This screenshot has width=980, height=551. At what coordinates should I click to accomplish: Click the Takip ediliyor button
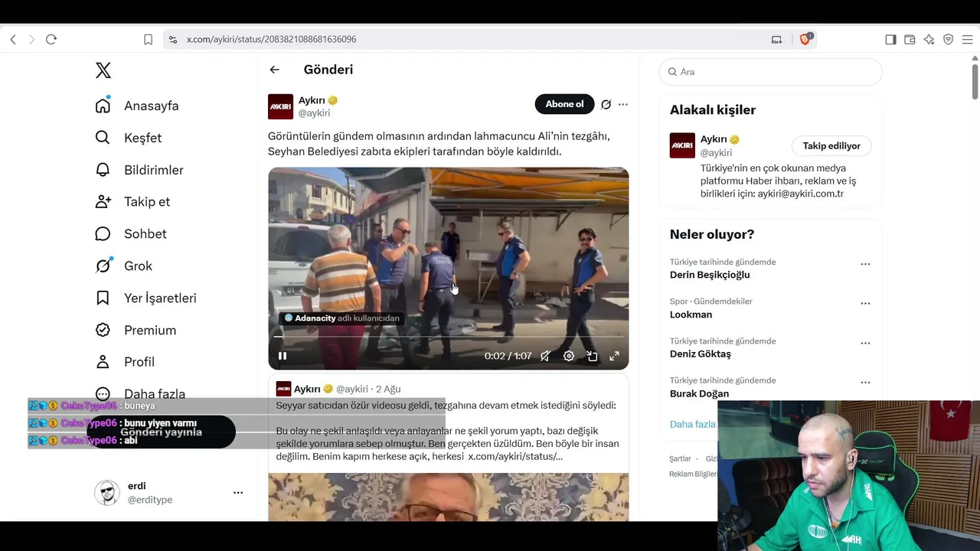point(831,146)
